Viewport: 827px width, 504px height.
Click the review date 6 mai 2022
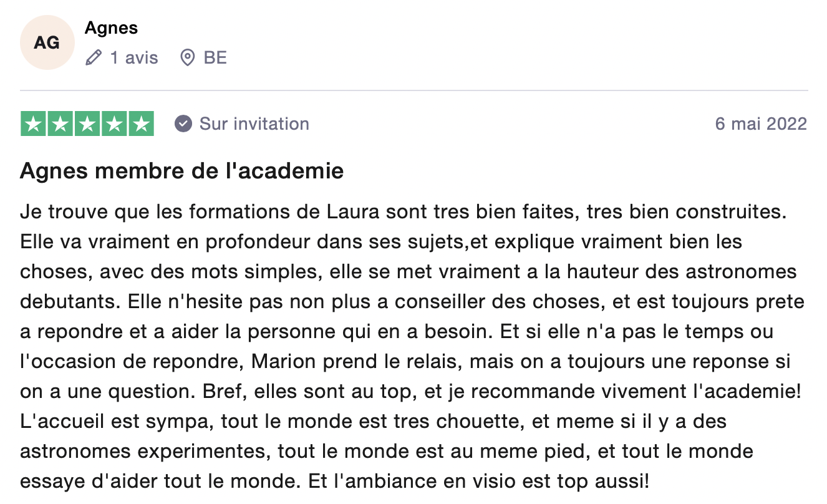click(760, 124)
